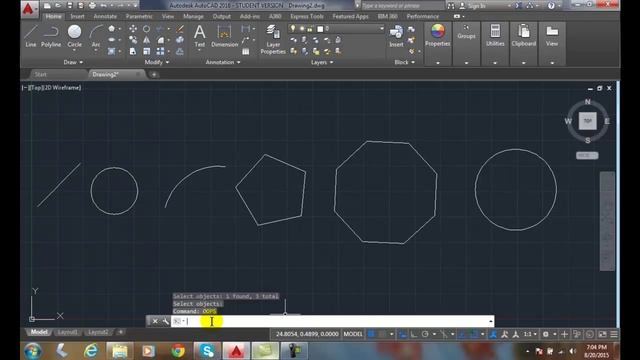Click the Copy tool in Modify panel

[x=133, y=40]
